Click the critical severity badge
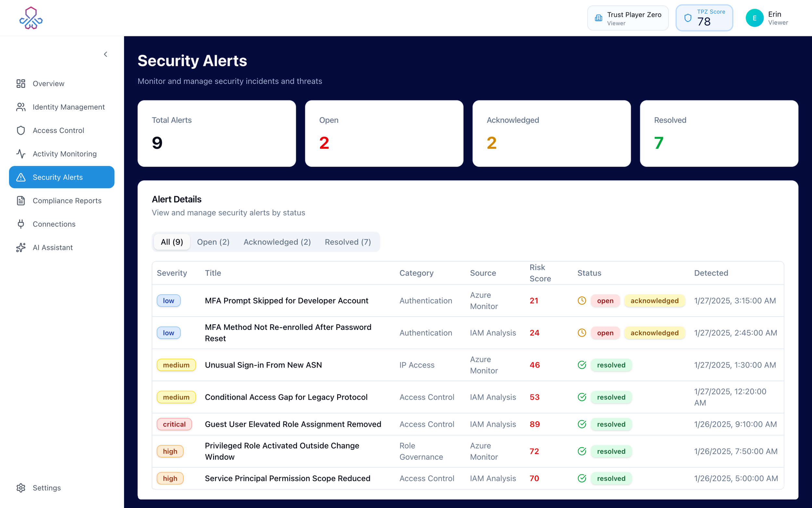 174,424
